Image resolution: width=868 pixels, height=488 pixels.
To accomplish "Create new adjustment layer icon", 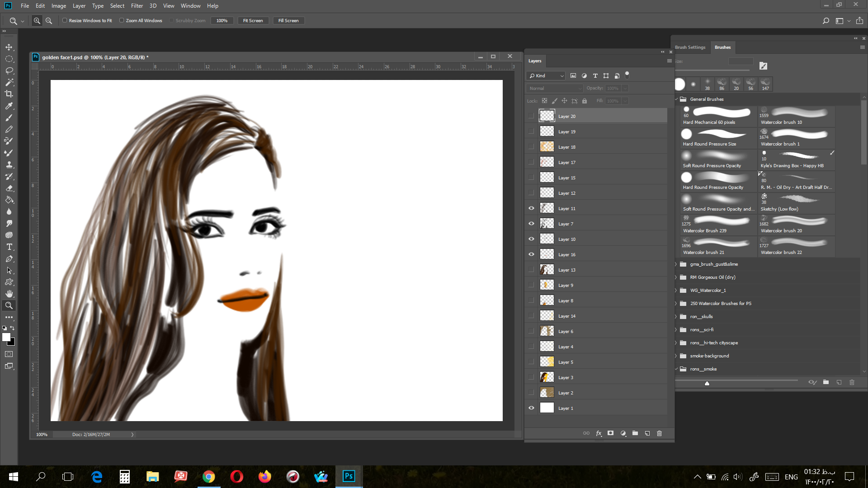I will tap(623, 433).
